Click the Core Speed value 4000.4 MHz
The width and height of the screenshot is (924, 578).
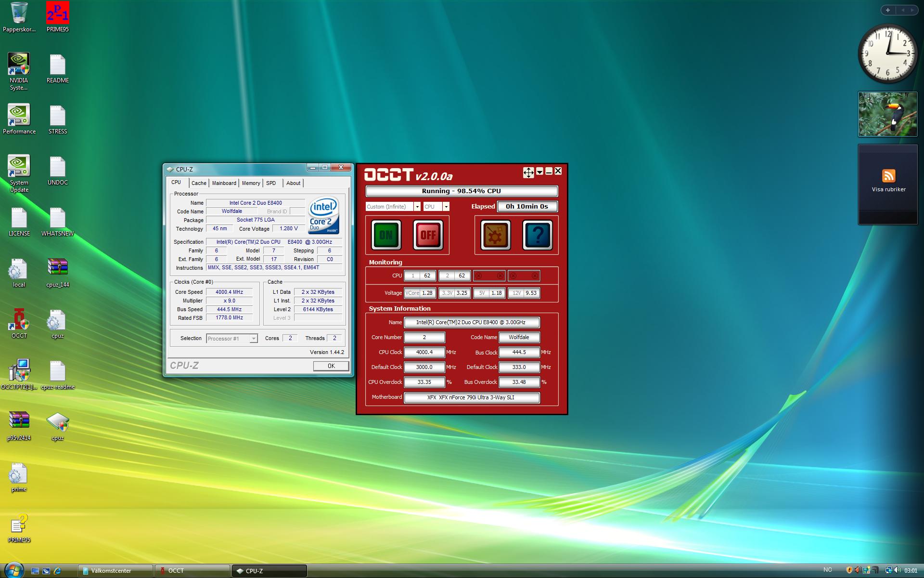[x=229, y=292]
